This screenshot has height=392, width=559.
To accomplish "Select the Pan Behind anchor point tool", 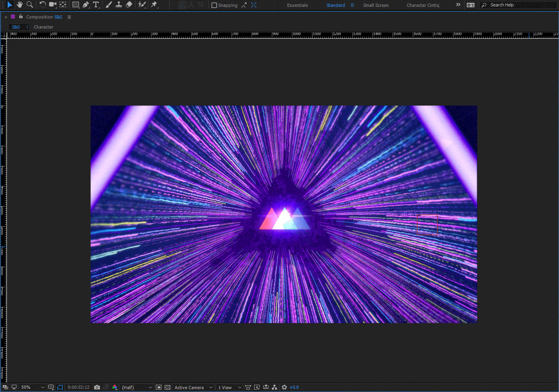I will pos(63,4).
